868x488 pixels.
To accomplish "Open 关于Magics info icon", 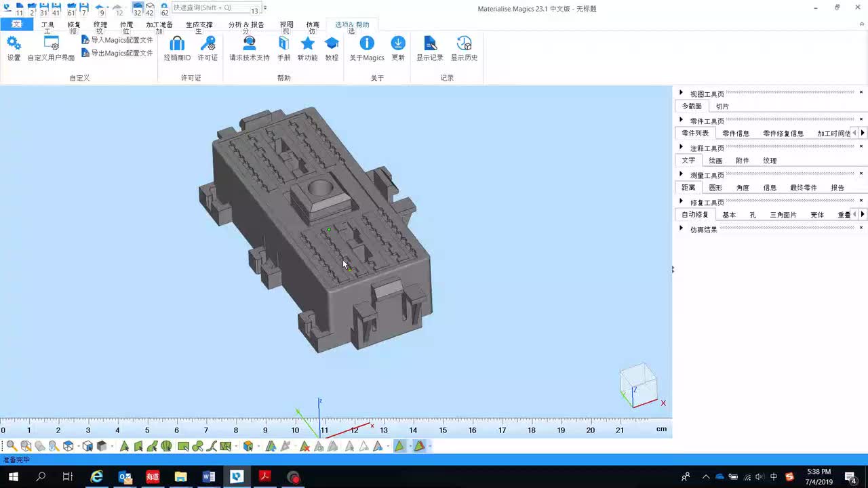I will [x=367, y=43].
